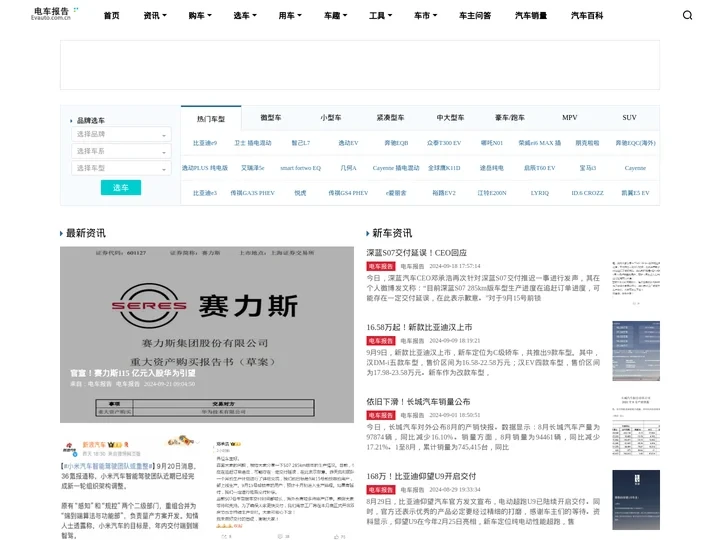
Task: Open article 168万！比亚迪仰望U9开启交付
Action: 421,476
